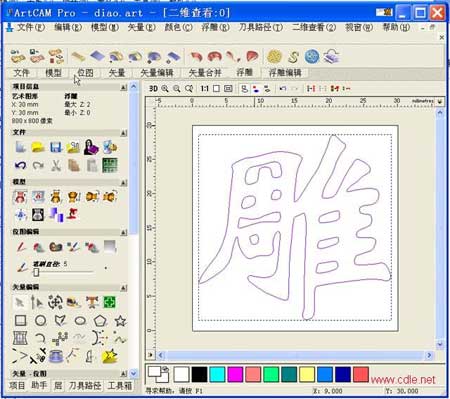Collapse the 项目信息 panel section
The height and width of the screenshot is (399, 450).
click(x=124, y=87)
